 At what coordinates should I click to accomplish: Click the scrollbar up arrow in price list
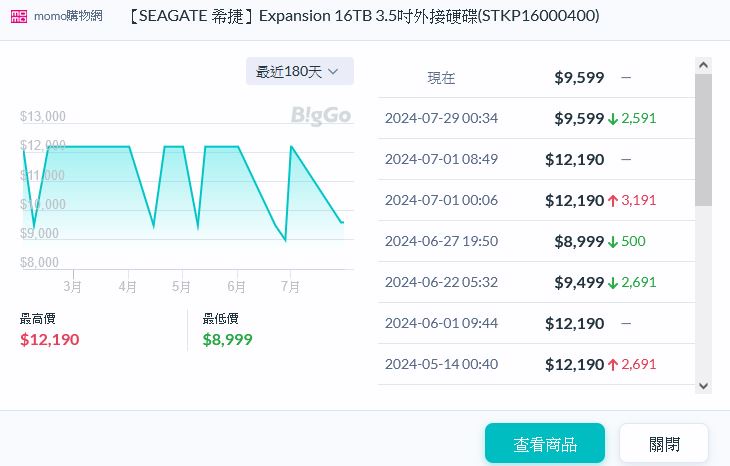point(703,65)
